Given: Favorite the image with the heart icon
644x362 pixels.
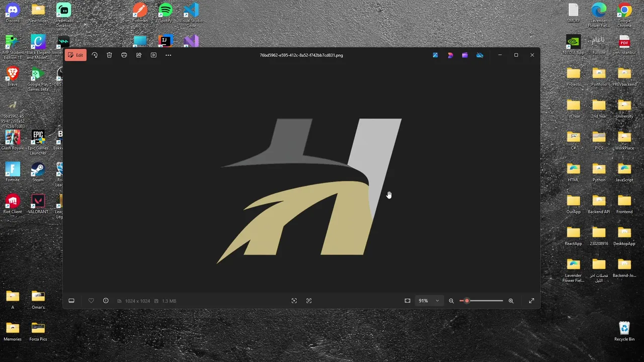Looking at the screenshot, I should [x=91, y=301].
